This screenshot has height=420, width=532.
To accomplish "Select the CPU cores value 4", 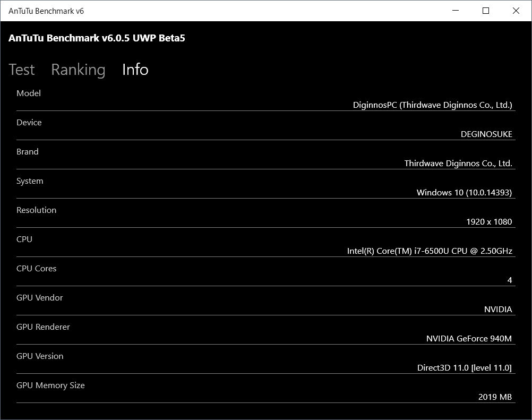I will (510, 280).
